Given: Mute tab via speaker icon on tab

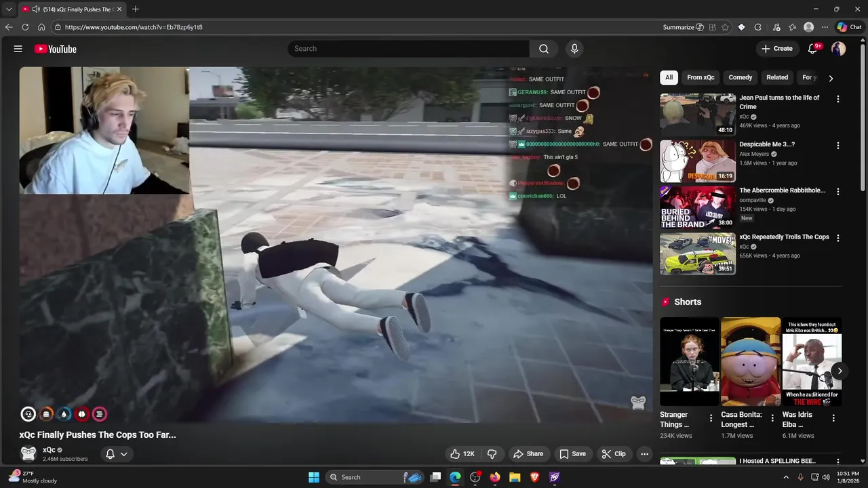Looking at the screenshot, I should point(36,9).
